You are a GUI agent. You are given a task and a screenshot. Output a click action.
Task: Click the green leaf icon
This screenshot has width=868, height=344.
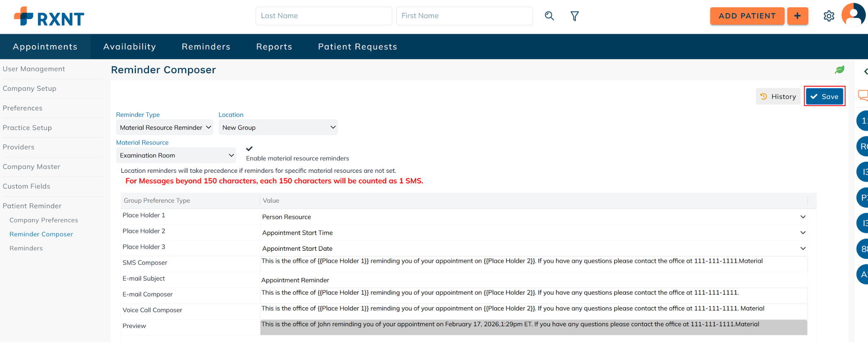[x=839, y=70]
